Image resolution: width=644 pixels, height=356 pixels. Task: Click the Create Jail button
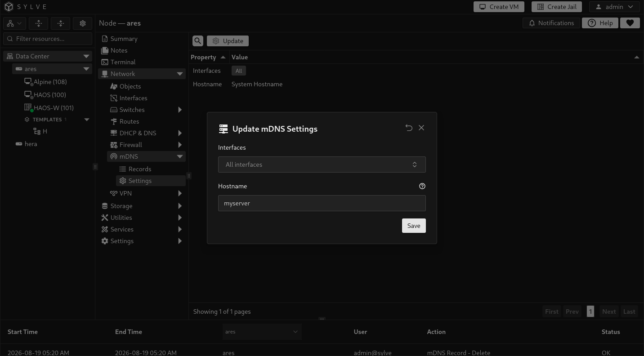tap(557, 7)
